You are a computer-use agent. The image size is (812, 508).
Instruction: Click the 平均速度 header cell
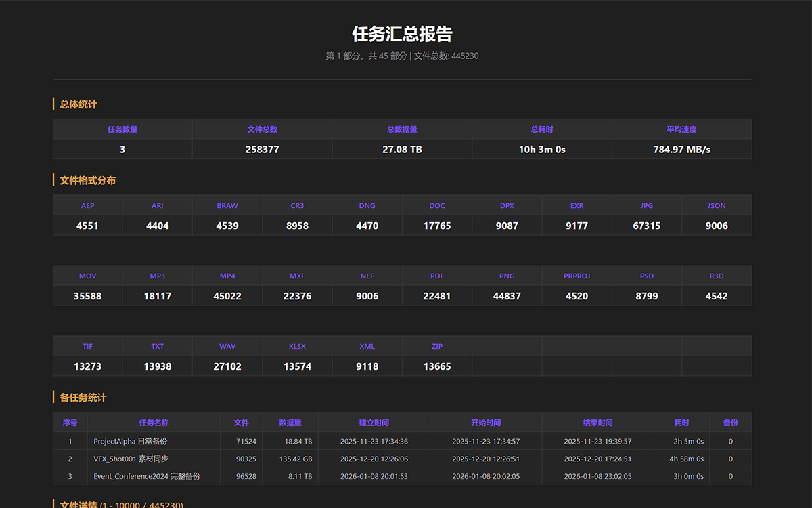(681, 129)
